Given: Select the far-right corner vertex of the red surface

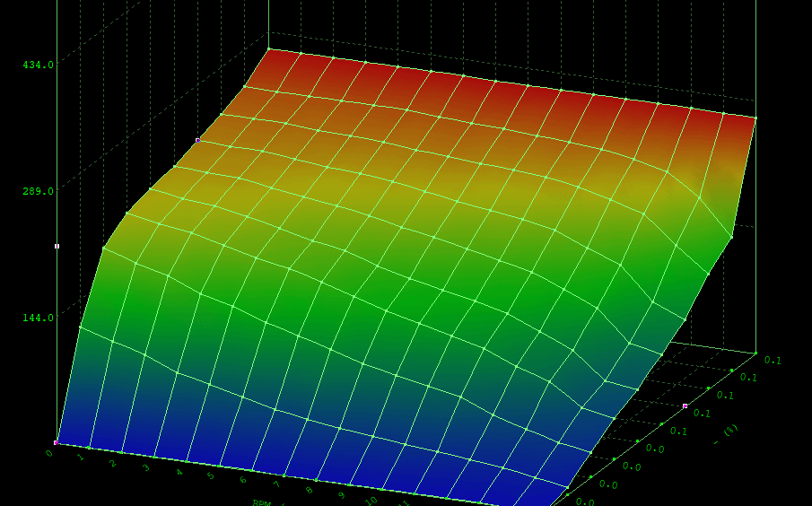Looking at the screenshot, I should (755, 118).
